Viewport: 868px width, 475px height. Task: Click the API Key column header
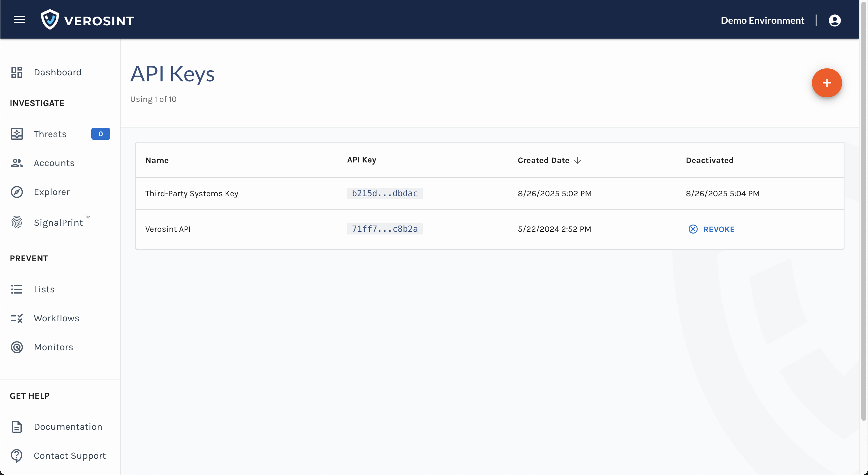tap(362, 160)
